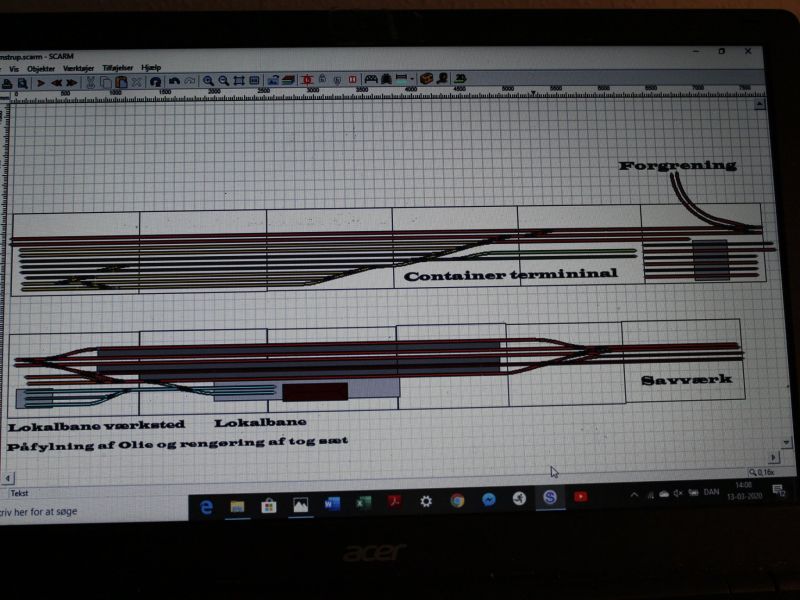Click the Zoom to fit icon
800x600 pixels.
239,81
